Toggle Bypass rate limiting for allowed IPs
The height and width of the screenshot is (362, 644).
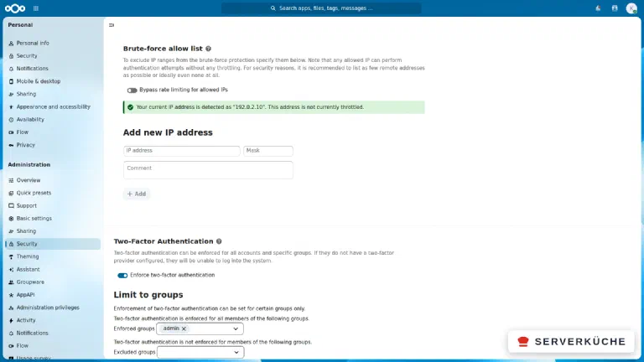(x=132, y=90)
